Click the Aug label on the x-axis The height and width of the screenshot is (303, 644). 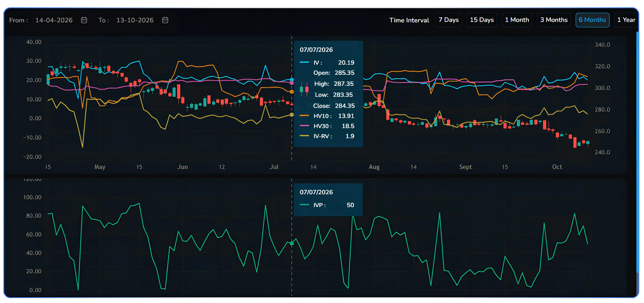[374, 167]
